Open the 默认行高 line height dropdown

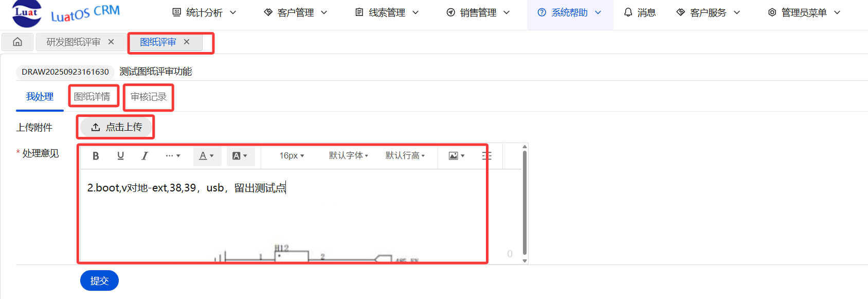(x=405, y=155)
